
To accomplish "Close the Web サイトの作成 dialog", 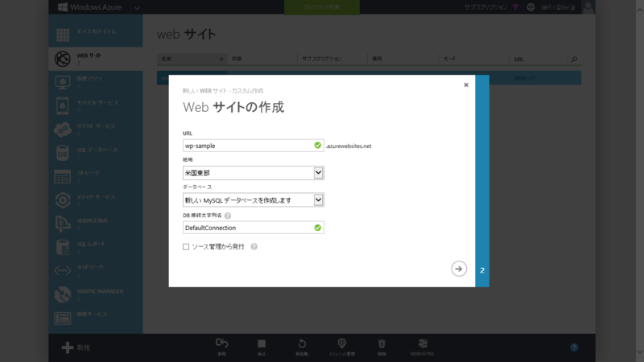I will 466,85.
